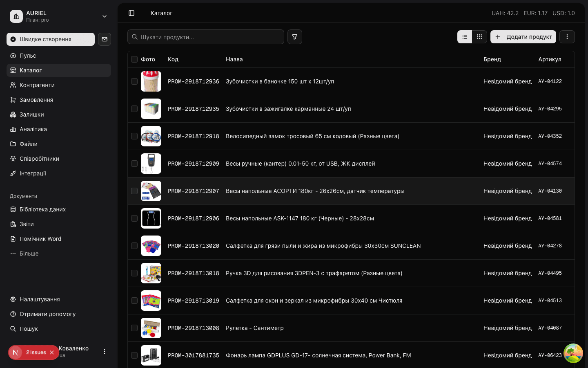Click Швидке створення button
Screen dimensions: 588x368
(x=51, y=39)
